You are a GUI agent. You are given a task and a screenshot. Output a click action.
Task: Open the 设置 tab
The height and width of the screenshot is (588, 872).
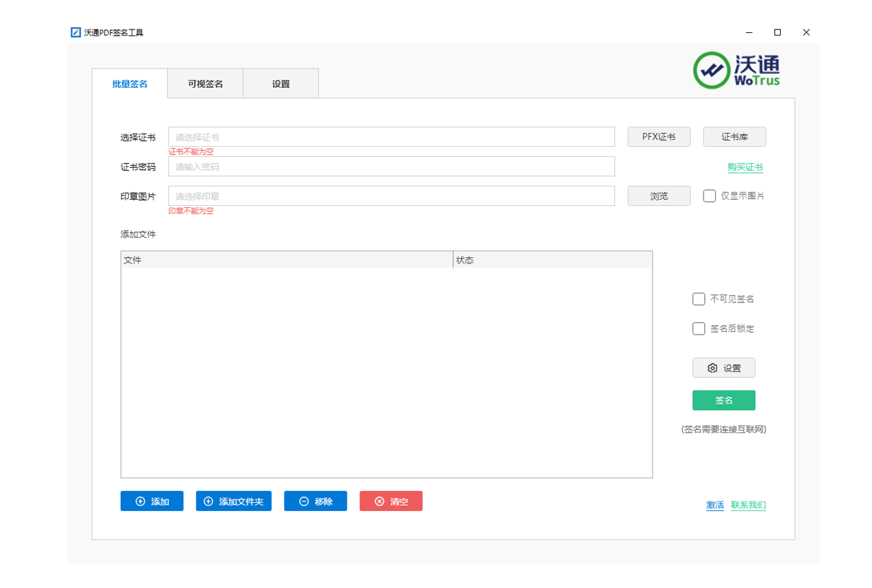coord(280,84)
